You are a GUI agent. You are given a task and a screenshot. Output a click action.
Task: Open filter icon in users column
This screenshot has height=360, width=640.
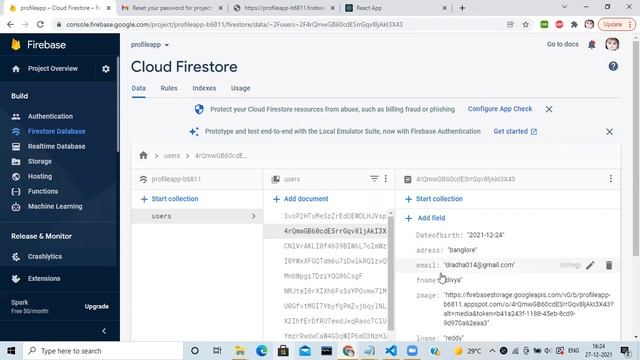374,179
